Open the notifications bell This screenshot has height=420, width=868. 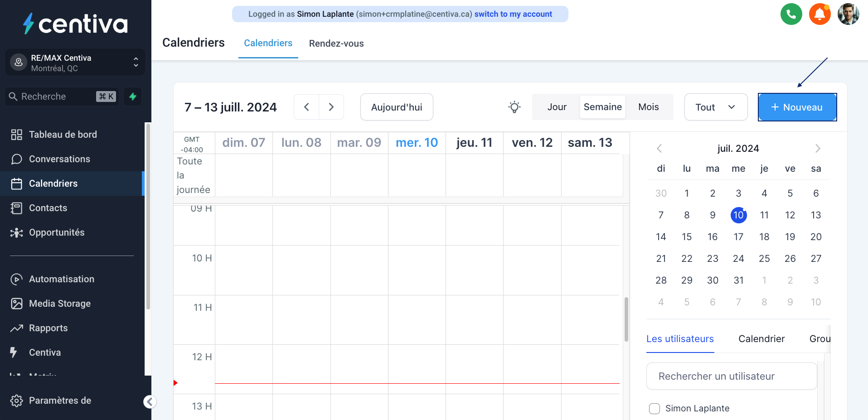click(820, 14)
